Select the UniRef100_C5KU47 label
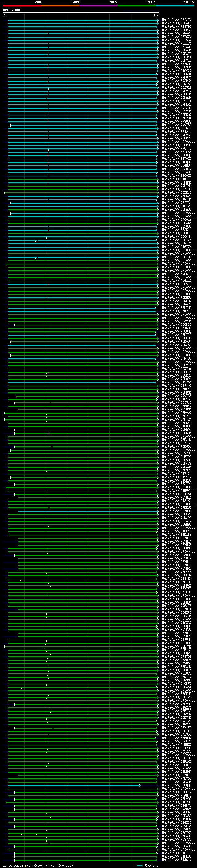This screenshot has width=197, height=868. click(177, 406)
